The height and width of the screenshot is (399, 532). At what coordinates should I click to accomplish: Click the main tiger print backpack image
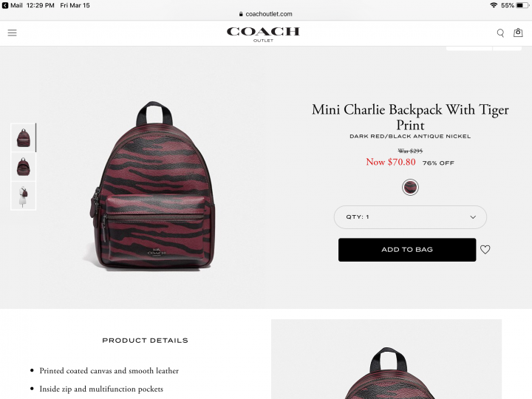pos(151,186)
